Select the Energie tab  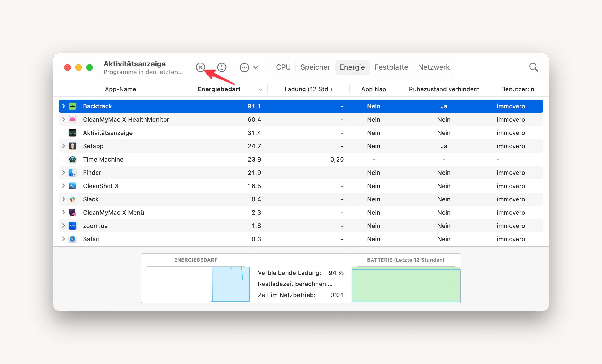[352, 67]
